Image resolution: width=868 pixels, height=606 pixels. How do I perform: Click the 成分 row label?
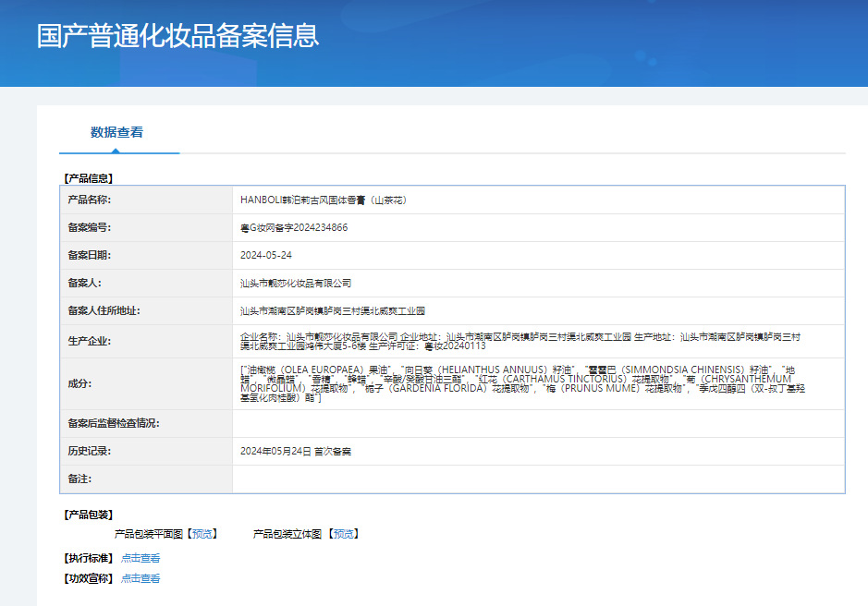tap(80, 383)
